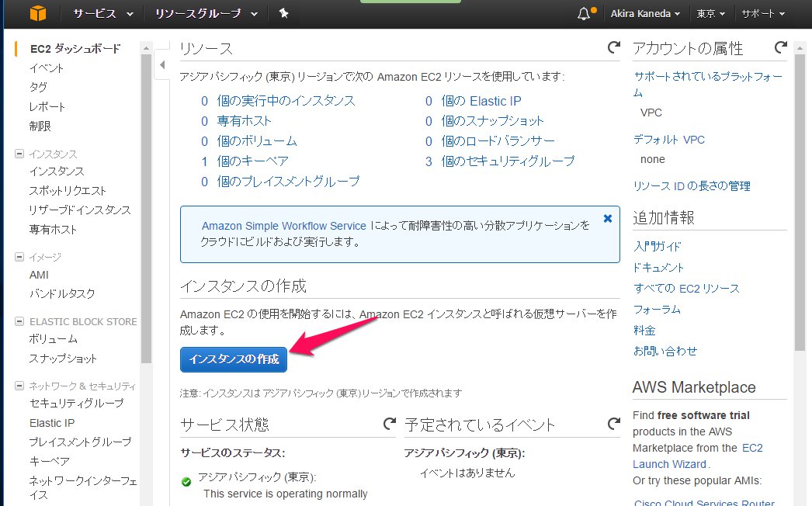This screenshot has width=812, height=506.
Task: Collapse the left navigation sidebar arrow
Action: click(162, 66)
